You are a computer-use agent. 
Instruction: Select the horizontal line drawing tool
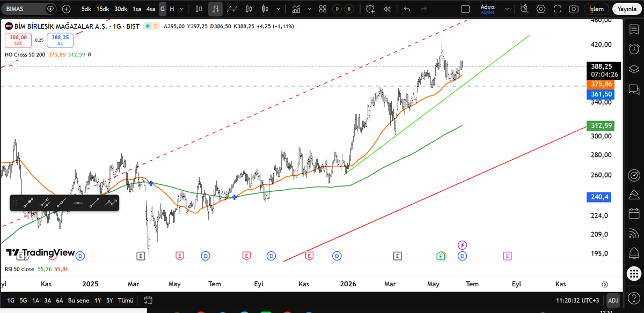click(x=78, y=203)
